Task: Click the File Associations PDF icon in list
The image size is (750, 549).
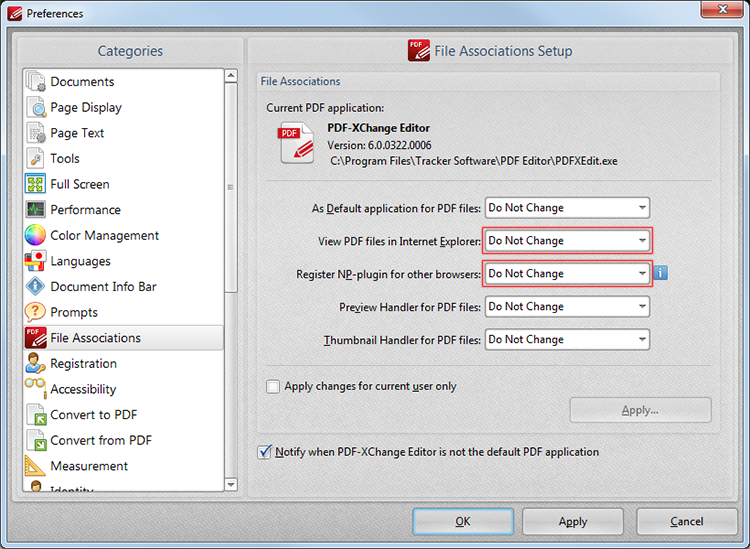Action: coord(35,338)
